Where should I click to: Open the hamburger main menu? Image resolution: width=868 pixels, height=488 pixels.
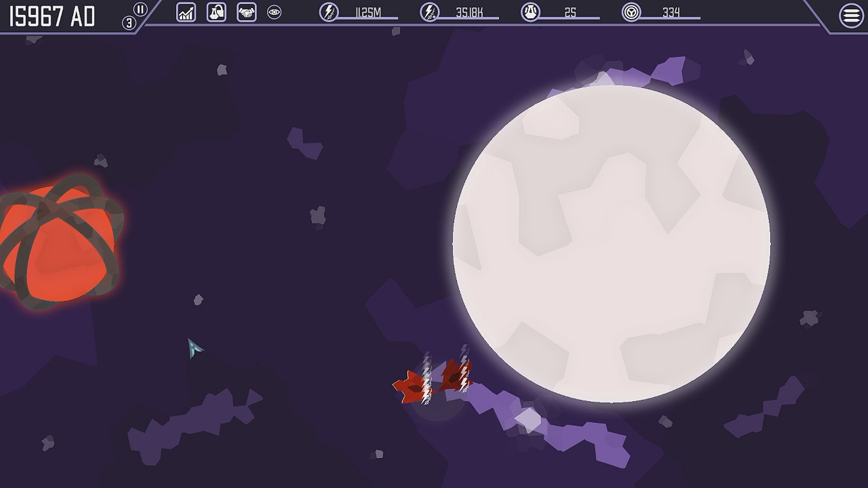(851, 16)
